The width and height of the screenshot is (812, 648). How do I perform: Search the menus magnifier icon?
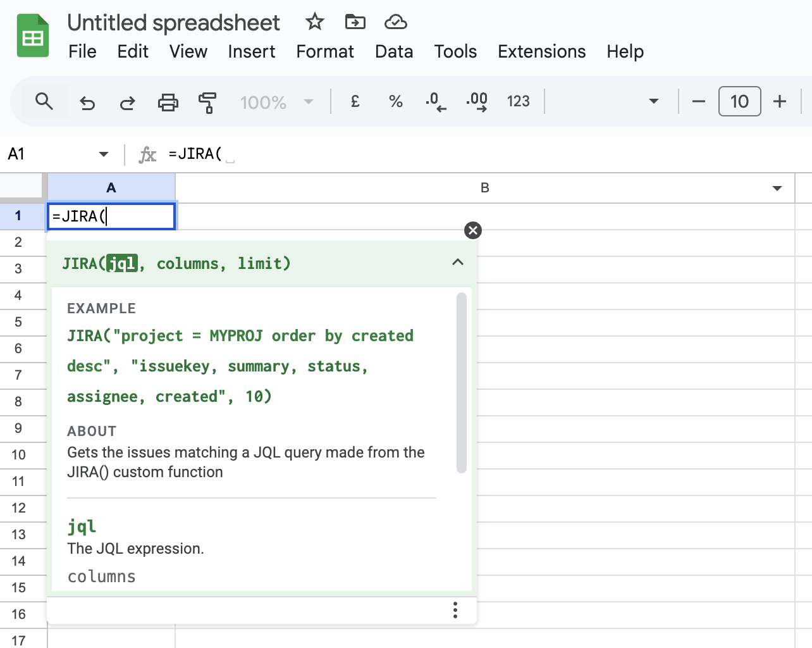tap(44, 101)
